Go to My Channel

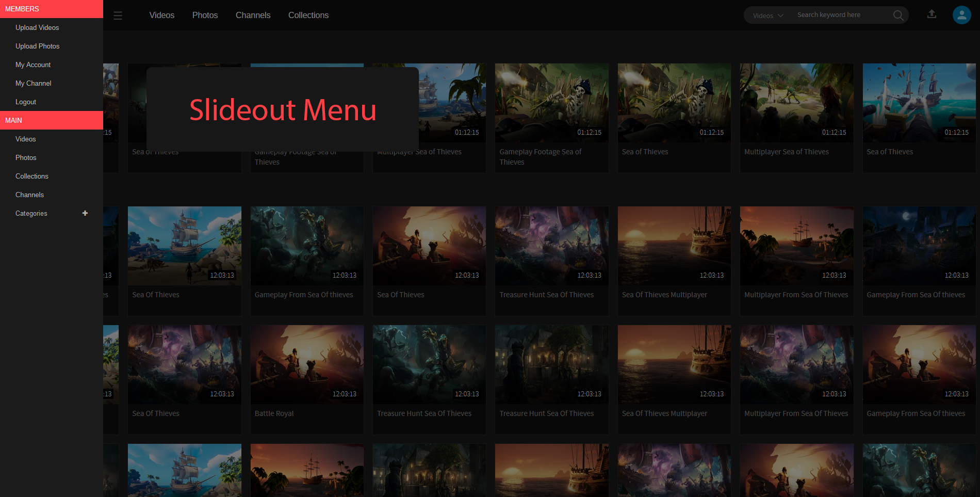[52, 83]
